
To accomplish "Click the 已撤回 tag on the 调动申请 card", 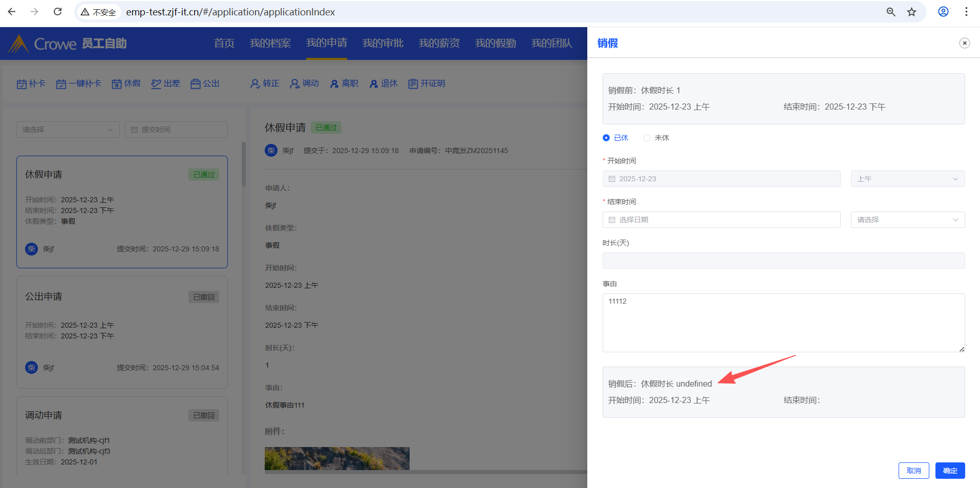I will point(204,415).
